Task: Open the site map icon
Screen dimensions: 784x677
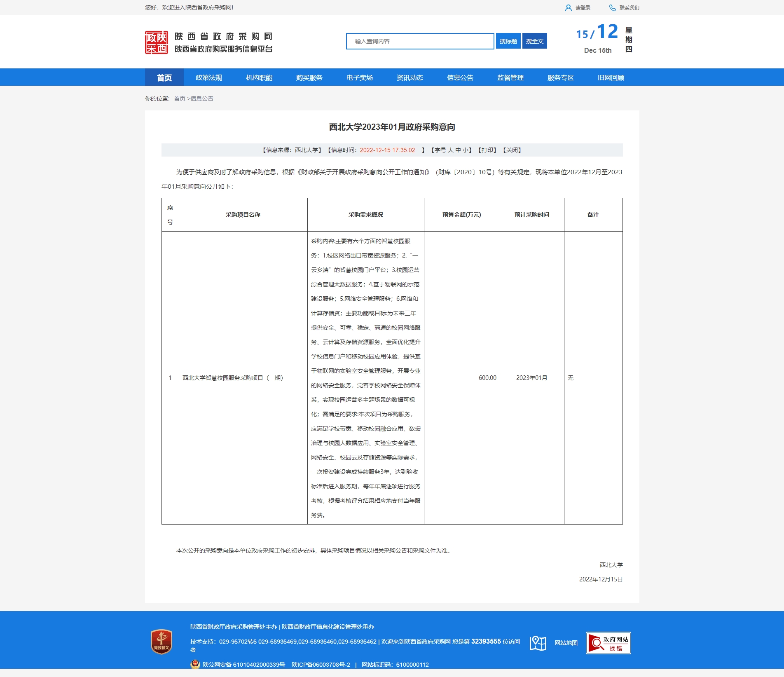Action: tap(538, 643)
